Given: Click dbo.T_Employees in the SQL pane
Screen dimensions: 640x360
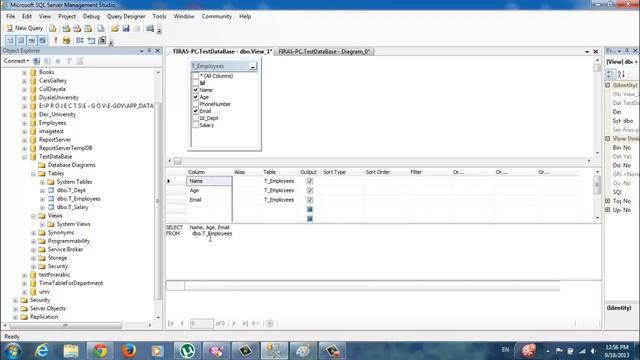Looking at the screenshot, I should (212, 233).
